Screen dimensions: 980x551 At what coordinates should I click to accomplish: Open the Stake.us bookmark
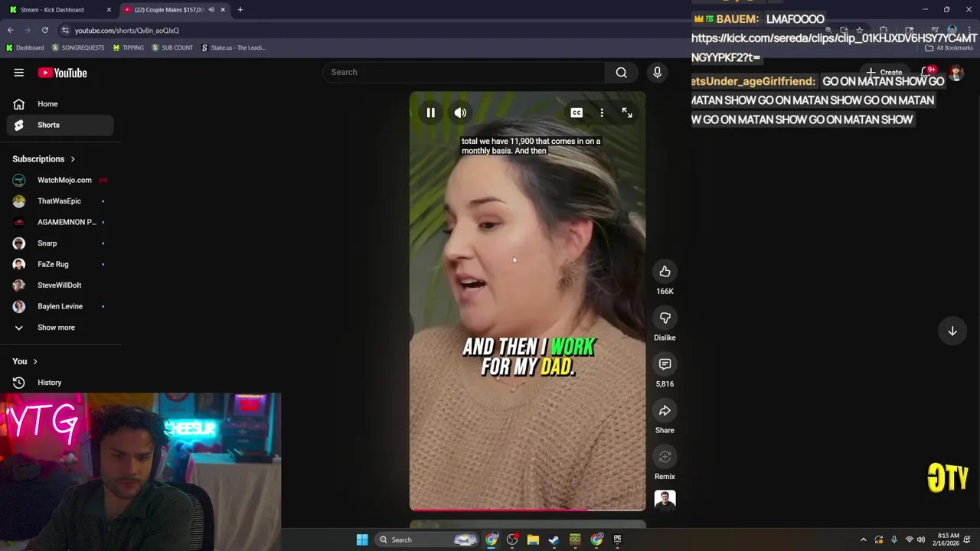[234, 47]
